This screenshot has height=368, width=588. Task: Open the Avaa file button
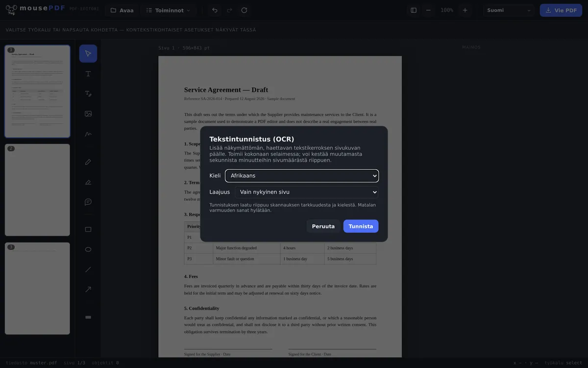122,10
